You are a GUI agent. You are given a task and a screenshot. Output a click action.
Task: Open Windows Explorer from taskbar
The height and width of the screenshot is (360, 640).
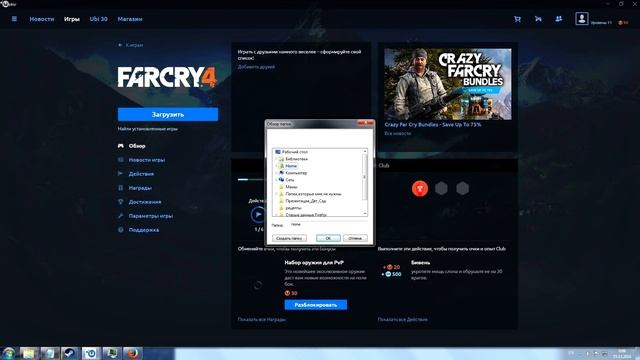pyautogui.click(x=29, y=353)
